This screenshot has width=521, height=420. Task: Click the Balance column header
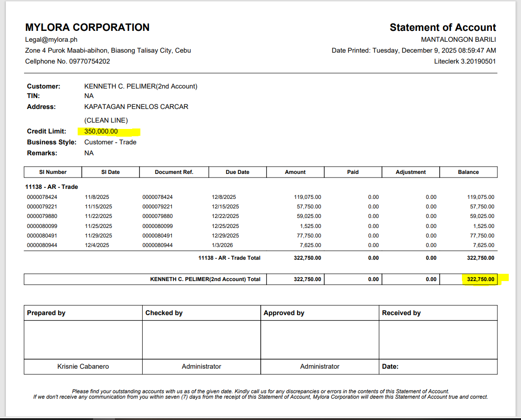(x=468, y=172)
